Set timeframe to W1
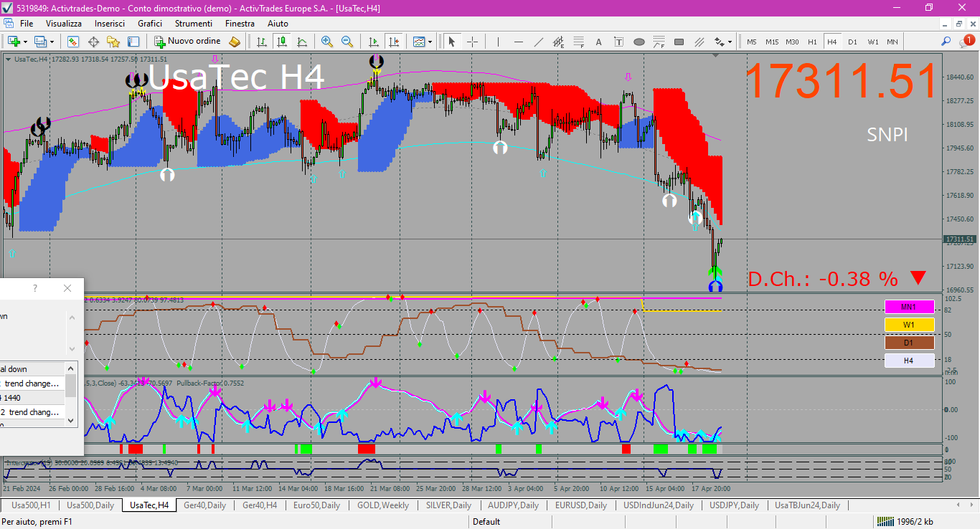This screenshot has width=980, height=529. 873,42
